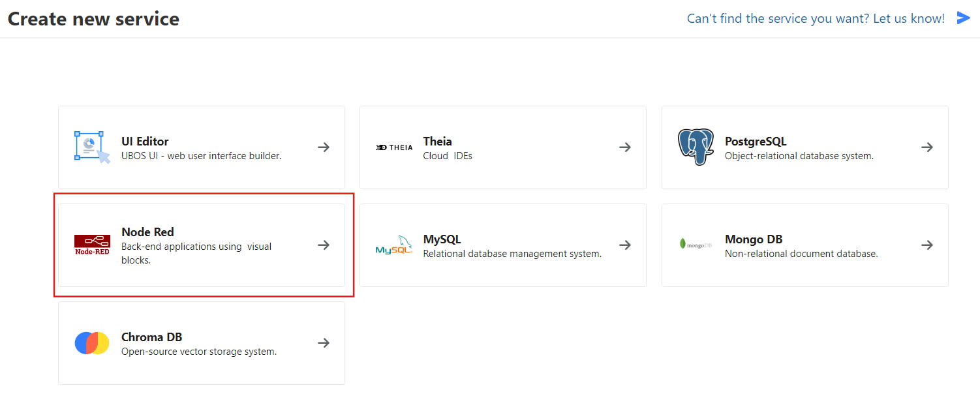Click the paper plane send icon

point(963,18)
